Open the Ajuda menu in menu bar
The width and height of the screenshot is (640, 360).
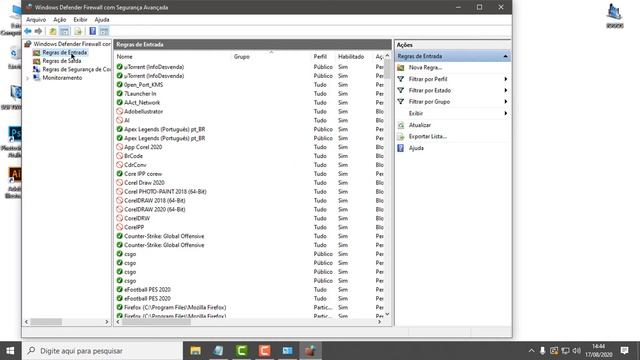(x=102, y=20)
